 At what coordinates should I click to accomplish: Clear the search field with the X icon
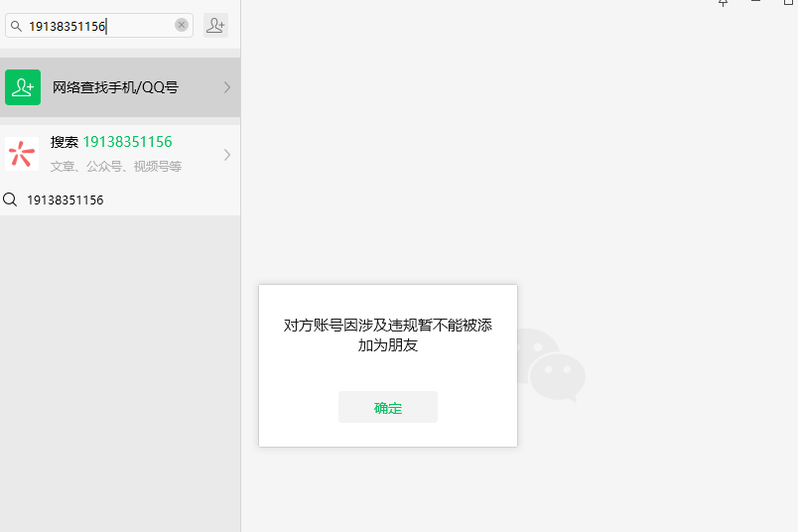tap(182, 25)
